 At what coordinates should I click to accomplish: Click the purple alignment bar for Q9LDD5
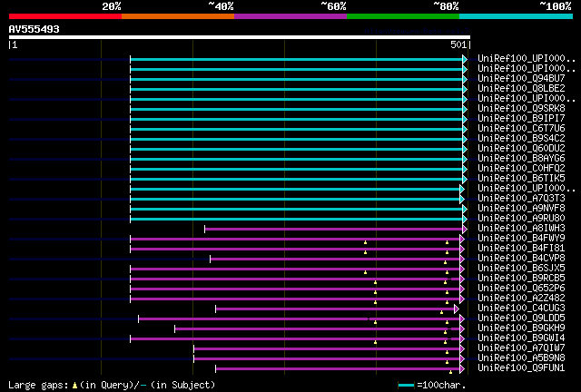pos(300,319)
